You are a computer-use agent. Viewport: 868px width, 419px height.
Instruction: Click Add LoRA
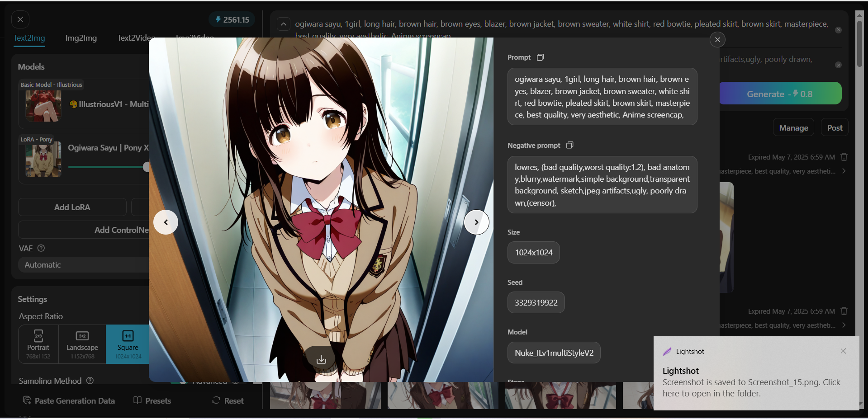[72, 207]
